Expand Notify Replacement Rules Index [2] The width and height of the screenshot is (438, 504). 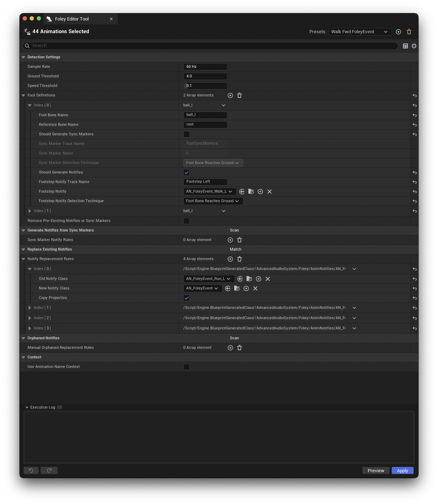pos(30,318)
